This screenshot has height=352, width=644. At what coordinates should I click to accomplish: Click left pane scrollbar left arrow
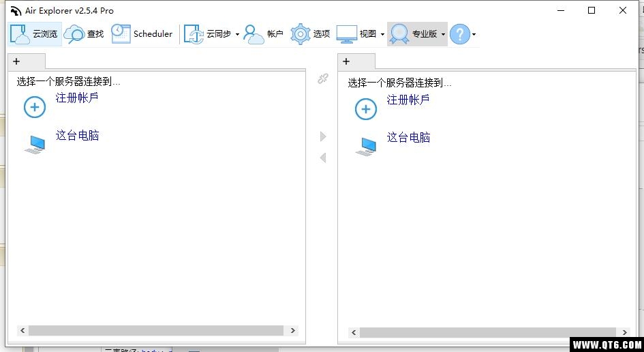pos(22,330)
